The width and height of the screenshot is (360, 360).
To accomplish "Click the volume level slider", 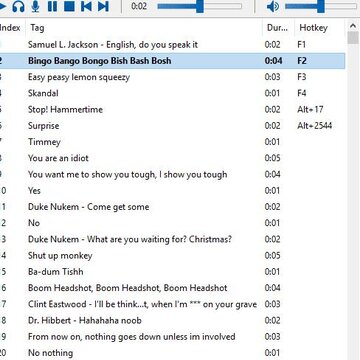I will point(321,6).
